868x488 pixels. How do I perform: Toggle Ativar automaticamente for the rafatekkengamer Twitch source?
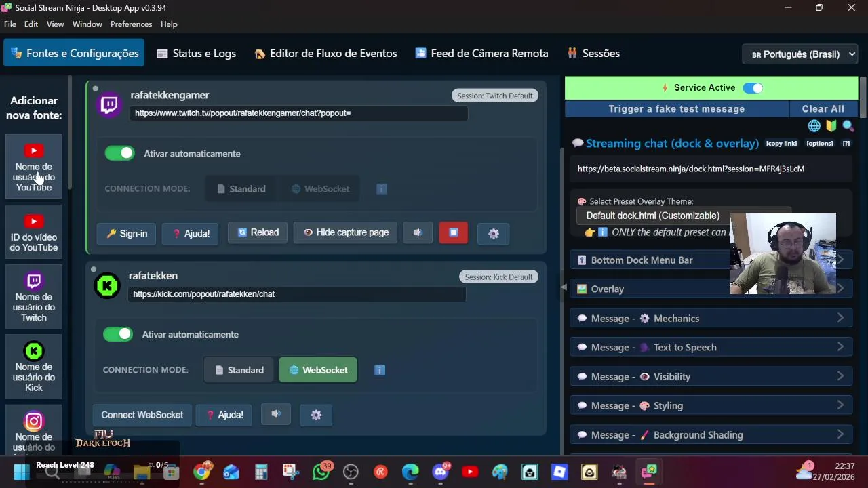pos(120,153)
